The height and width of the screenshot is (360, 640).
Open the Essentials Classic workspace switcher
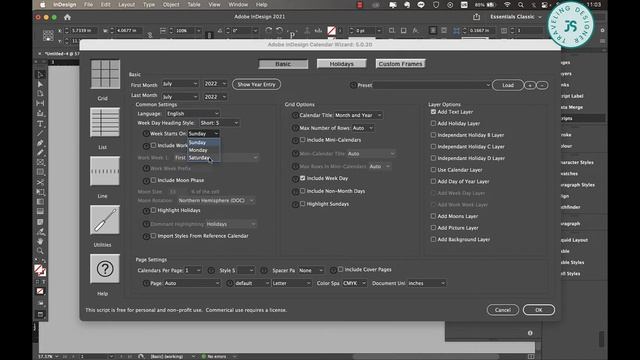point(516,17)
